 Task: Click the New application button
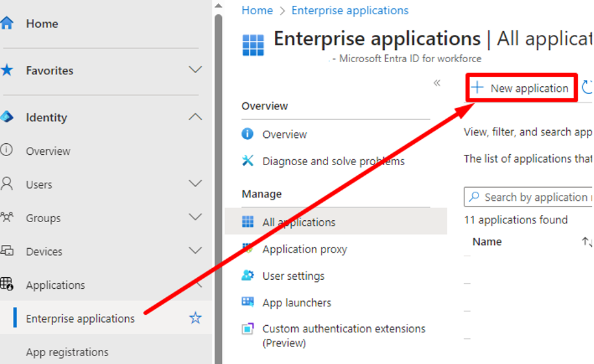(x=521, y=88)
